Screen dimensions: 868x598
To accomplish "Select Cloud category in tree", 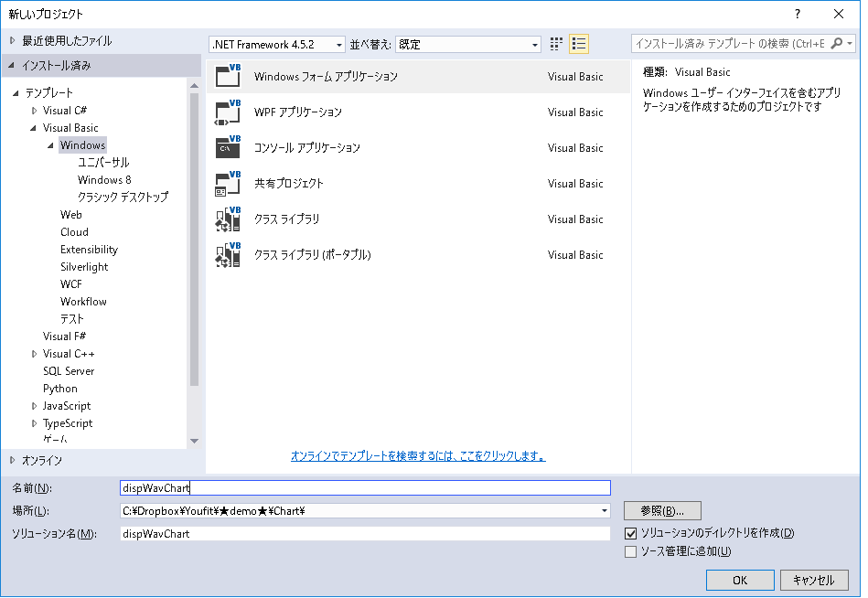I will [74, 231].
